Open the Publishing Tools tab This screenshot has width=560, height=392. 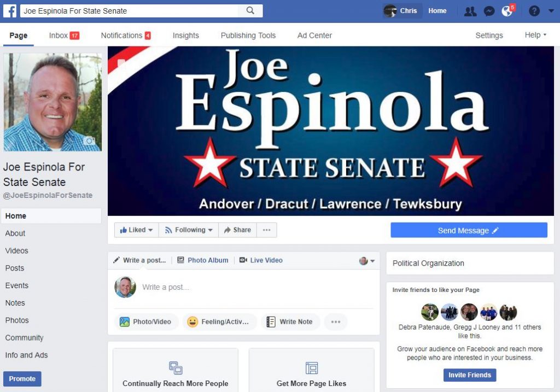248,36
